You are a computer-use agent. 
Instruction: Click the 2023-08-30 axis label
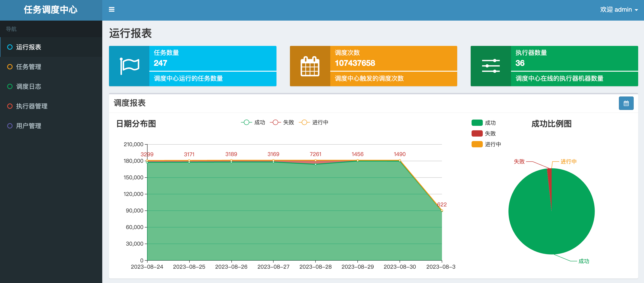pos(400,267)
